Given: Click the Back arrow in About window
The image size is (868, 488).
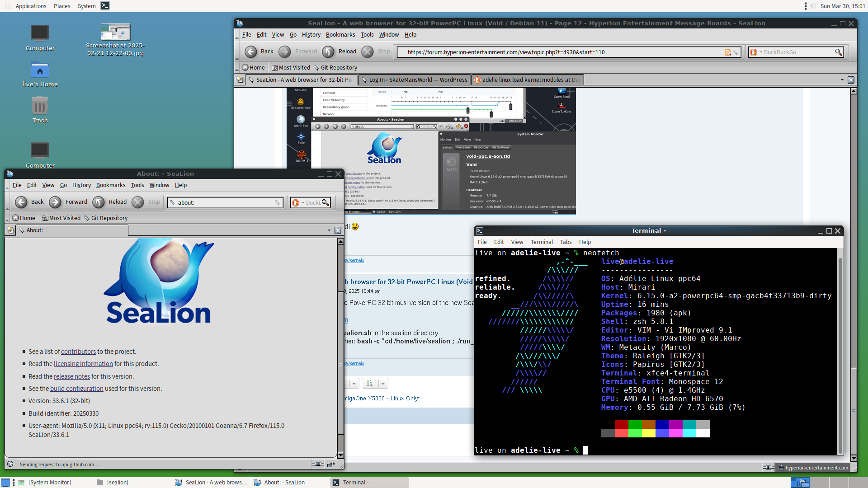Looking at the screenshot, I should click(21, 202).
